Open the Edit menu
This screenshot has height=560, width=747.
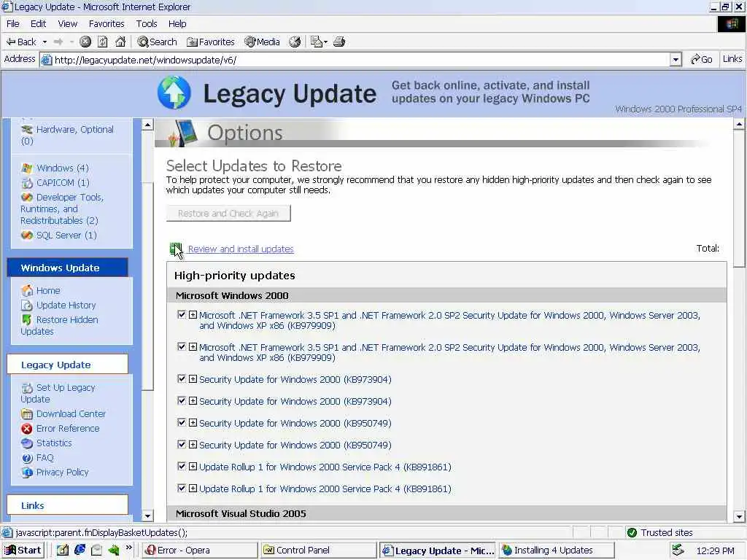pyautogui.click(x=38, y=24)
